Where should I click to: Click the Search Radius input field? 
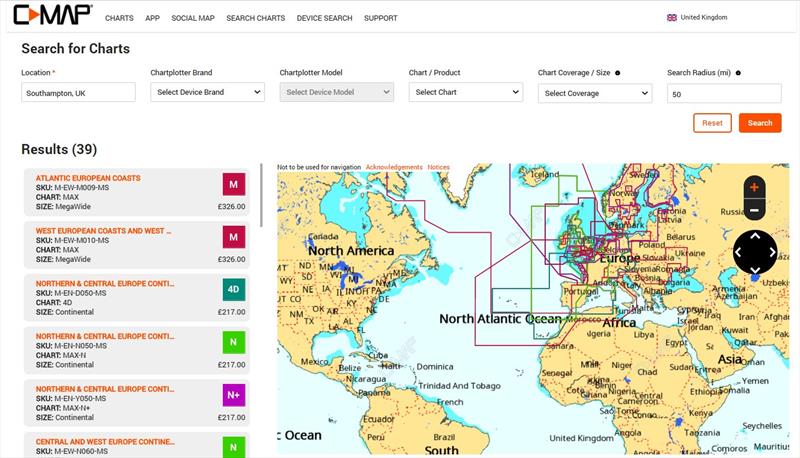(724, 94)
